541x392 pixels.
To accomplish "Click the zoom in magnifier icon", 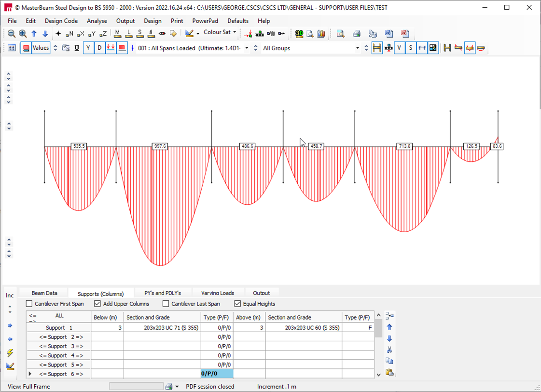I will point(23,33).
